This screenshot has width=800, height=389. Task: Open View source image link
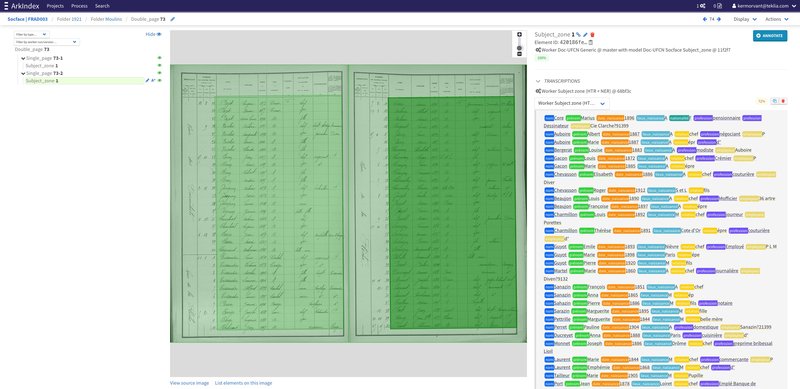coord(189,383)
